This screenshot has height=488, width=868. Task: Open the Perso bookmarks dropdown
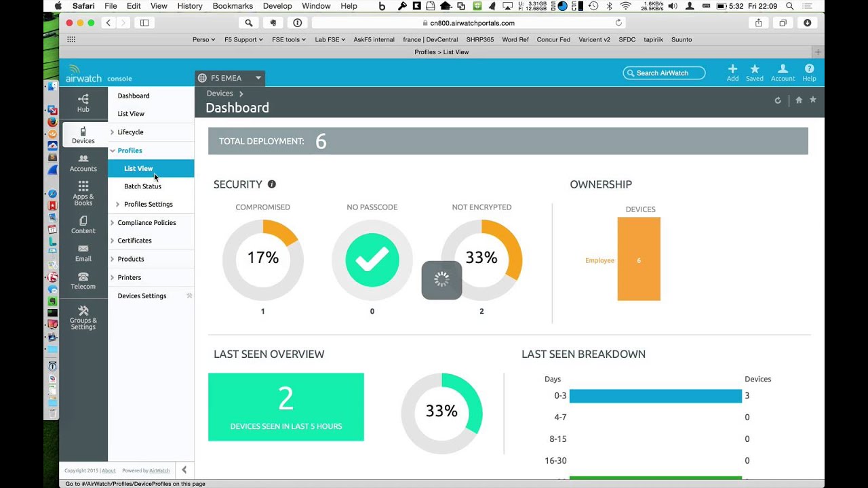tap(203, 39)
